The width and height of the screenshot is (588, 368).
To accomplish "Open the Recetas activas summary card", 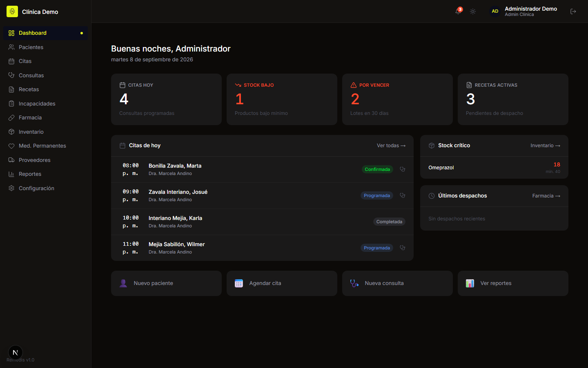I will (513, 99).
